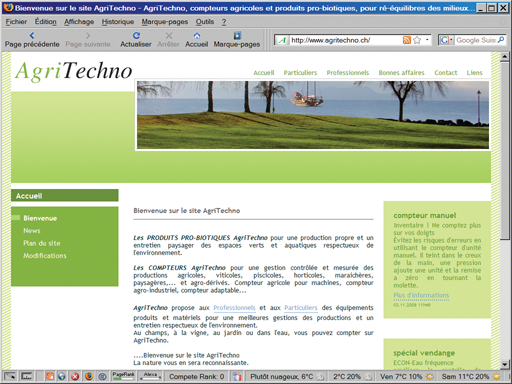Open the Historique menu
This screenshot has height=384, width=512.
coord(118,22)
